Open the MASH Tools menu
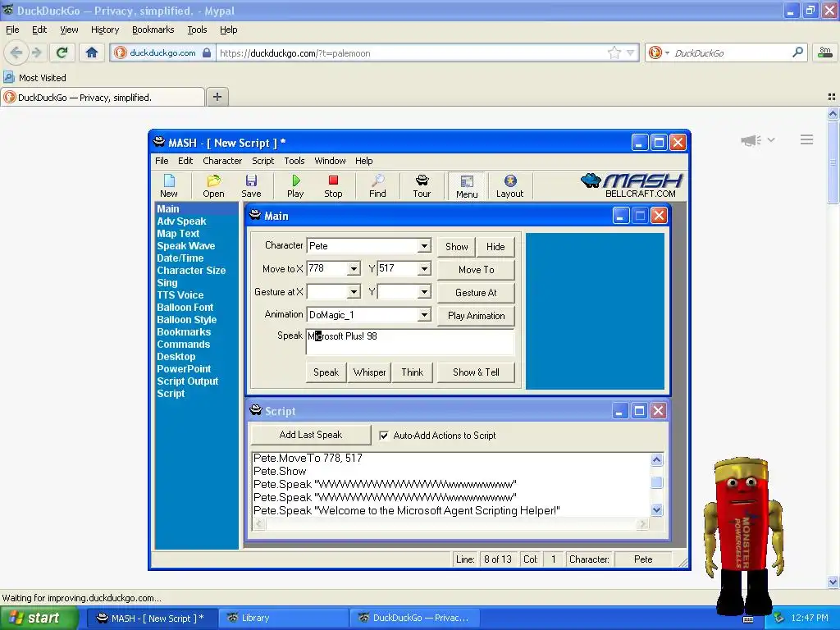The image size is (840, 630). pos(294,161)
